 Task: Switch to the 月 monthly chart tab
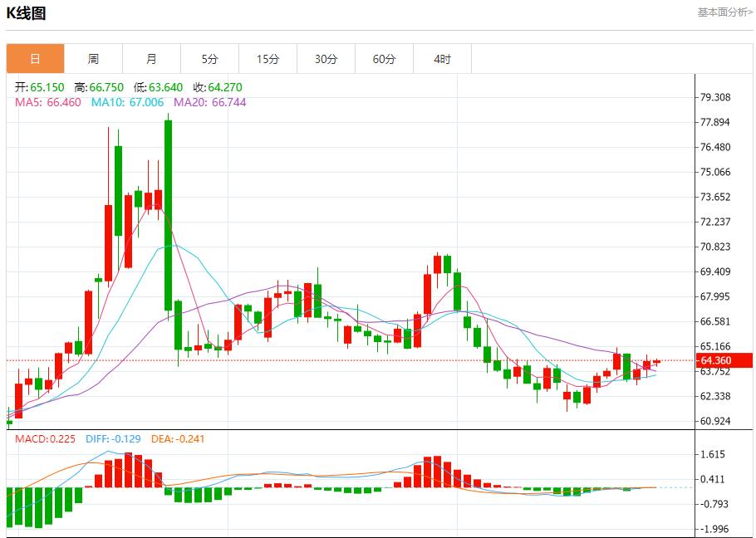151,58
